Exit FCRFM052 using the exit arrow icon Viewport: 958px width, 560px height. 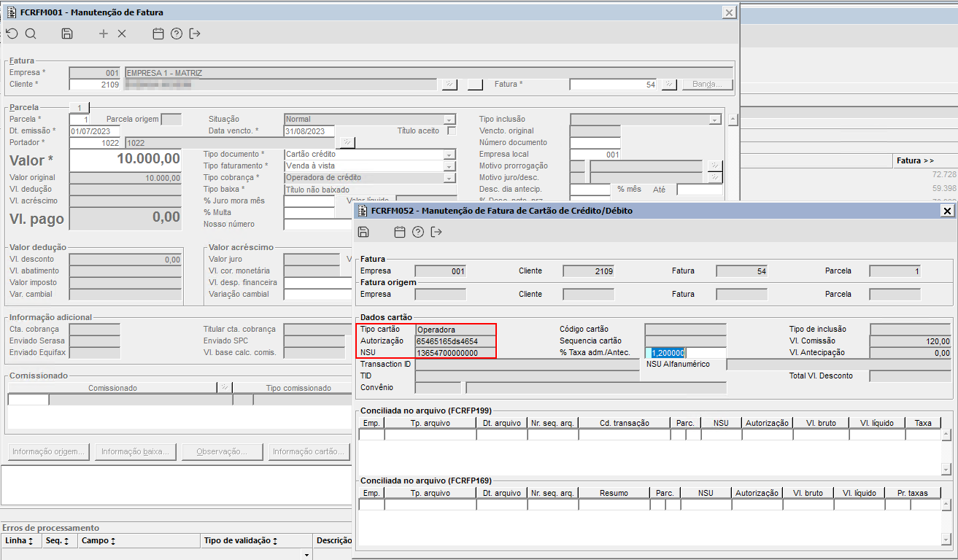coord(436,232)
